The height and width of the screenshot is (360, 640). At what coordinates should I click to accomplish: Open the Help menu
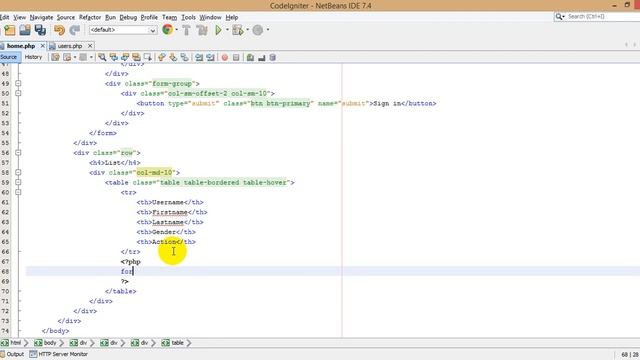tap(232, 17)
